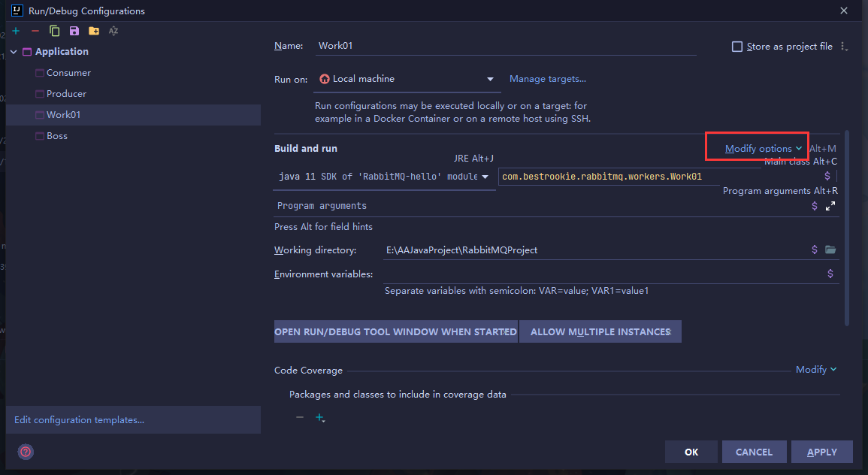Browse for the working directory folder
This screenshot has height=475, width=868.
pyautogui.click(x=830, y=250)
